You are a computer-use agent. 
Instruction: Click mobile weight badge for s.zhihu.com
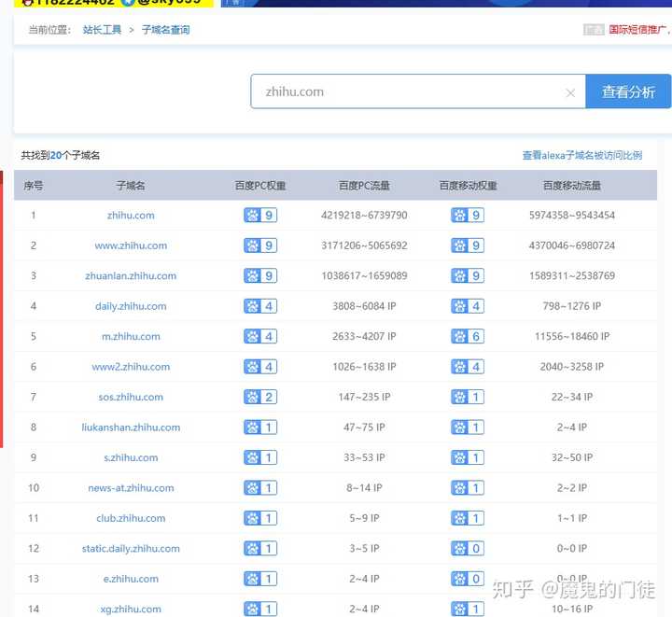point(468,457)
